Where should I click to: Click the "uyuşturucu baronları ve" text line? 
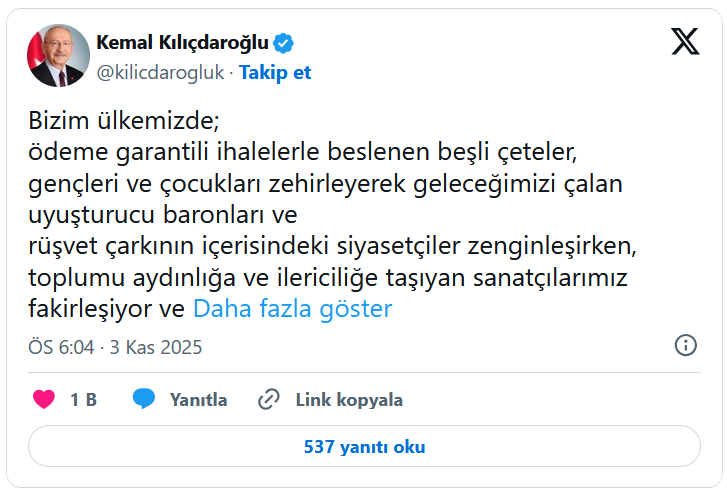(163, 216)
